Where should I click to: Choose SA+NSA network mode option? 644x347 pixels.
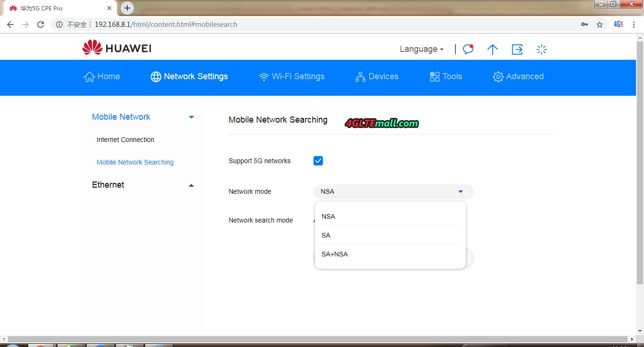pos(335,254)
